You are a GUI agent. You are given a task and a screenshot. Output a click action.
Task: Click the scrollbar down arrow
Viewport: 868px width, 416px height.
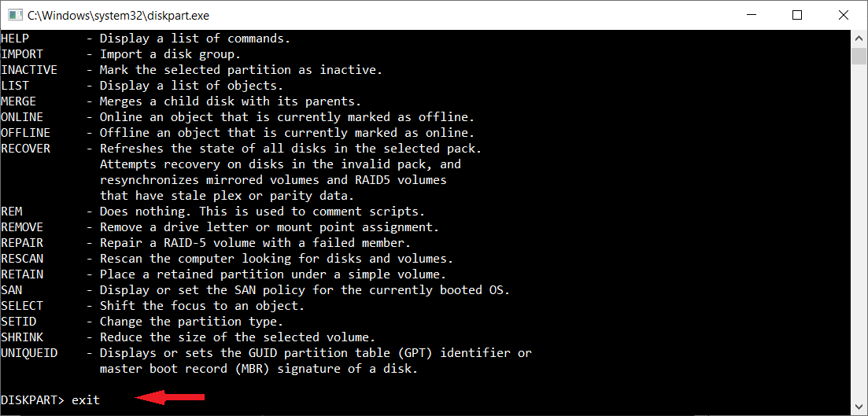pyautogui.click(x=859, y=407)
